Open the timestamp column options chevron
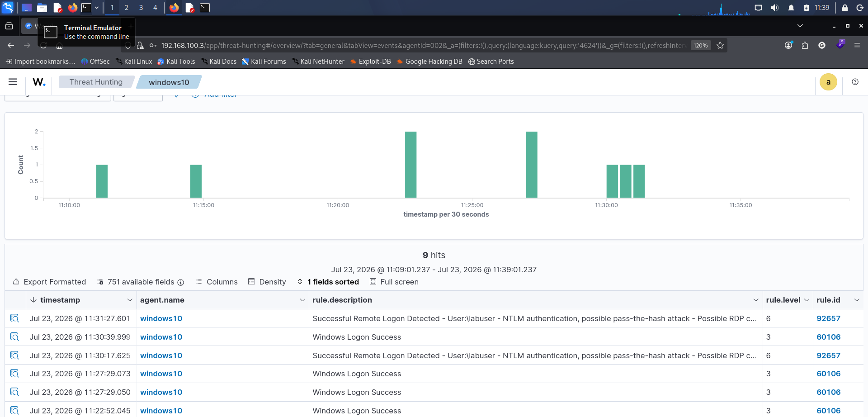Screen dimensions: 868x417 (x=130, y=300)
